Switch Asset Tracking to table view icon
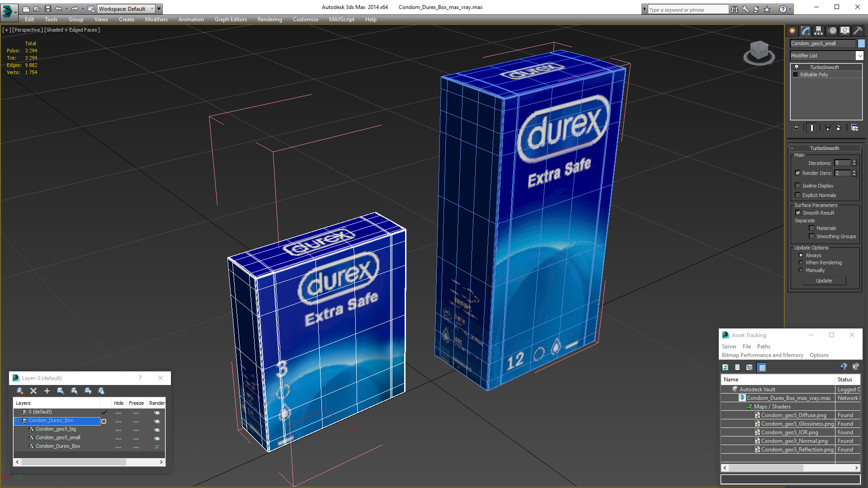Viewport: 868px width, 488px height. pyautogui.click(x=762, y=367)
